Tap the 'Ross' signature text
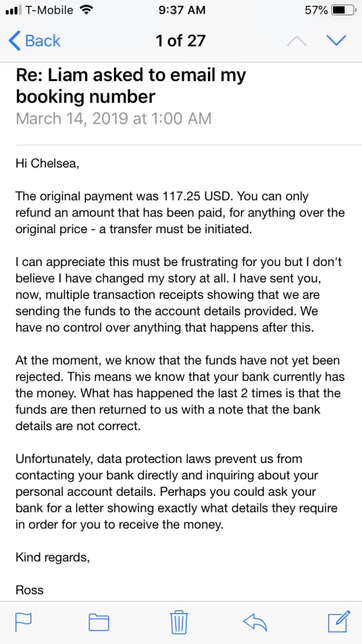Image resolution: width=362 pixels, height=644 pixels. (x=29, y=590)
